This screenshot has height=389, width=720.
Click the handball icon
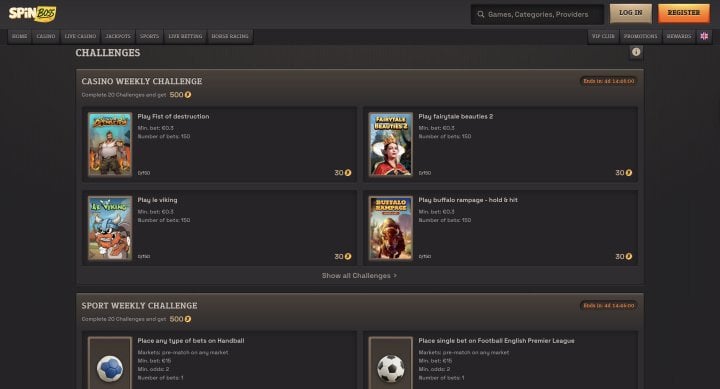point(110,368)
